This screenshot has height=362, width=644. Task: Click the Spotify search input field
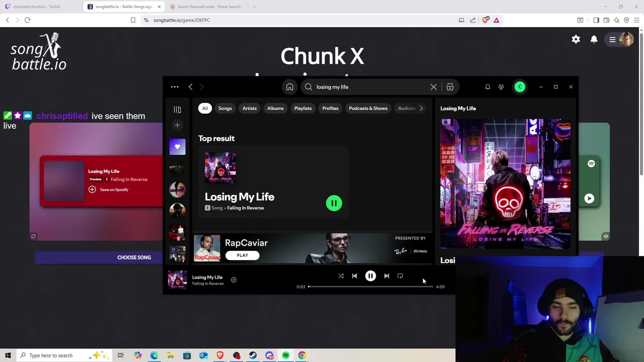pos(372,87)
